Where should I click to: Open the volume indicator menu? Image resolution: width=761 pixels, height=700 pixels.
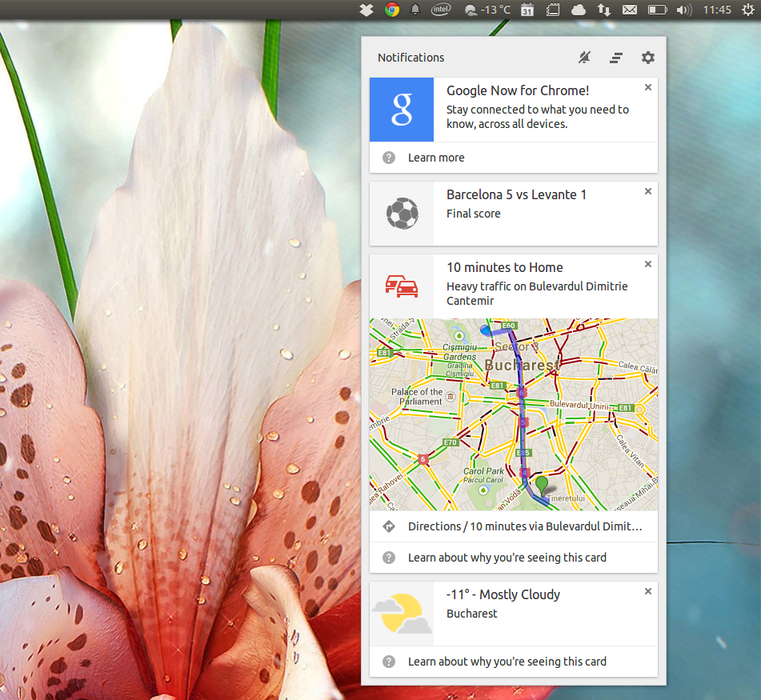click(x=683, y=10)
